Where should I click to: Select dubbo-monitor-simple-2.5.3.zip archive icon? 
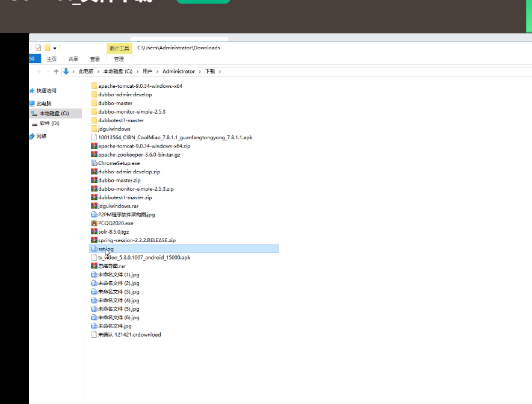pos(94,189)
